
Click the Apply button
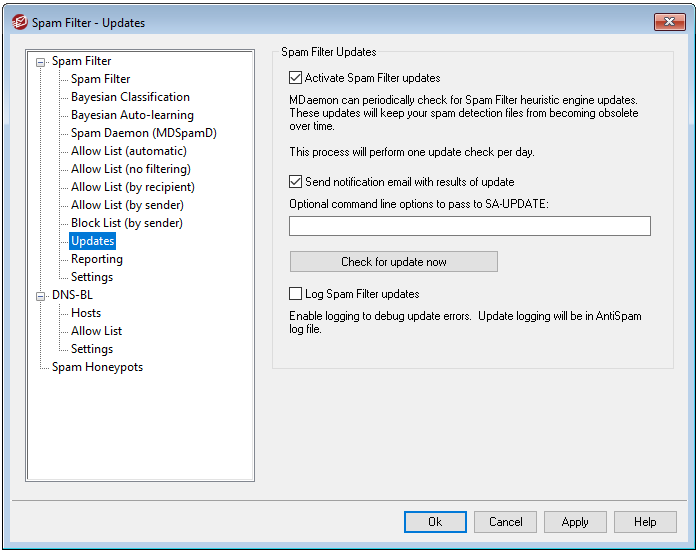click(x=575, y=522)
